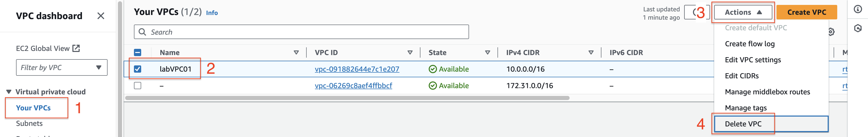Open the Filter by VPC dropdown
868x137 pixels.
tap(62, 68)
